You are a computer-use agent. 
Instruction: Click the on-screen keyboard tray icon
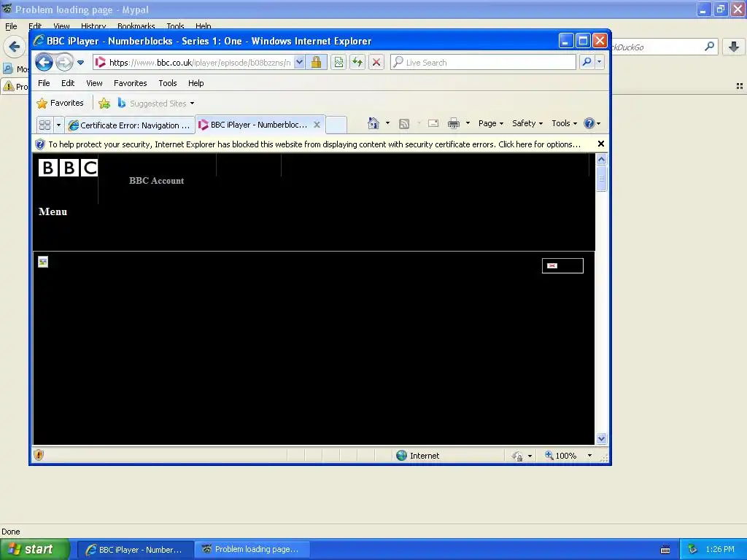point(665,550)
